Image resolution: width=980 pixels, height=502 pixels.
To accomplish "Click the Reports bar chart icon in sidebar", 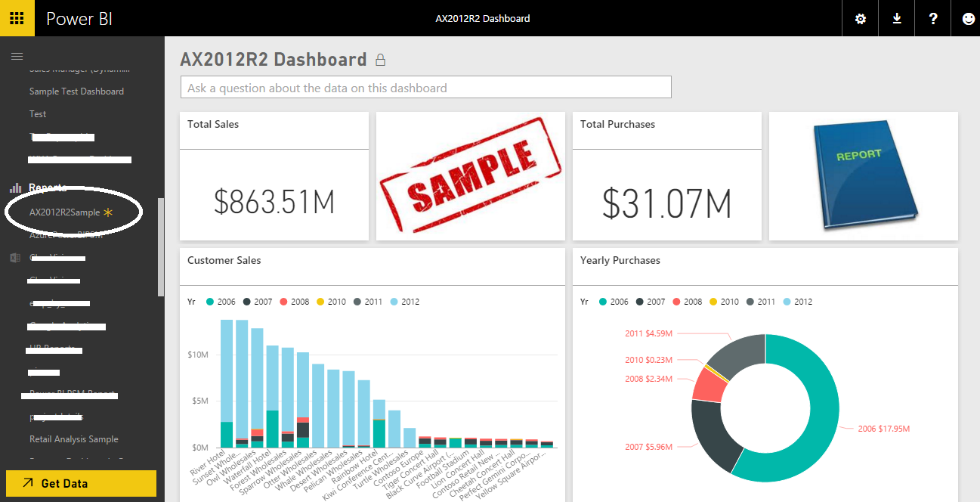I will click(16, 187).
